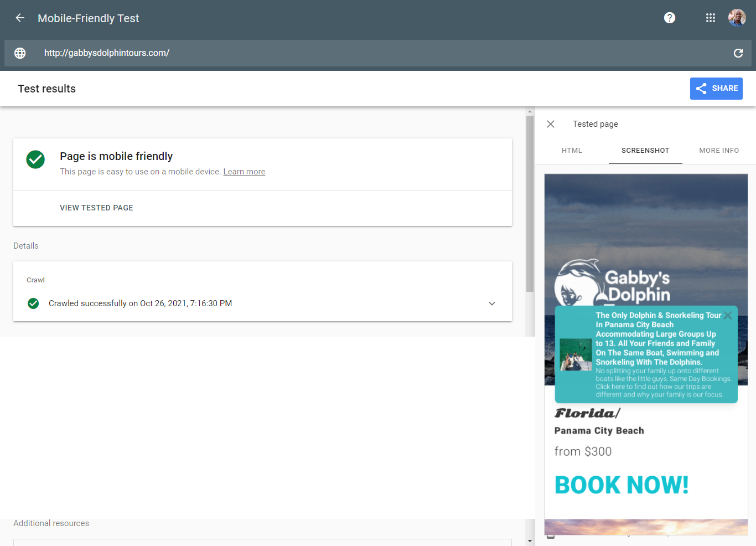Viewport: 756px width, 546px height.
Task: Select the SCREENSHOT tab
Action: [x=645, y=151]
